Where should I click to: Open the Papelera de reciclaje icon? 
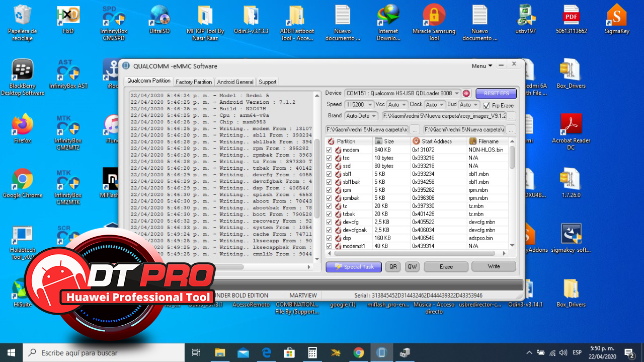(23, 23)
